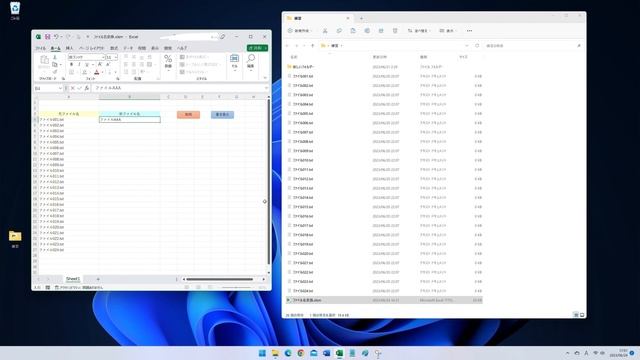
Task: Toggle bold formatting in Excel
Action: point(71,64)
